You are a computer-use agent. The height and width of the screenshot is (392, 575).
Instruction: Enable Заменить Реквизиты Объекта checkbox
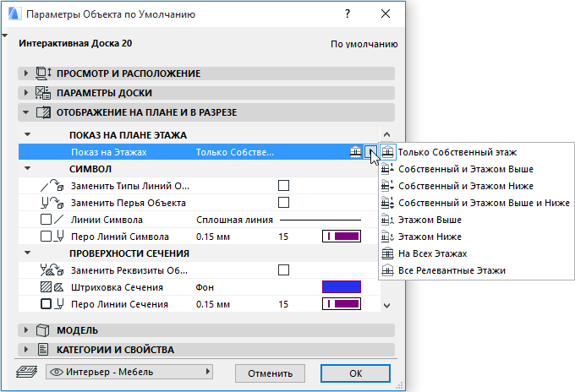pos(283,270)
